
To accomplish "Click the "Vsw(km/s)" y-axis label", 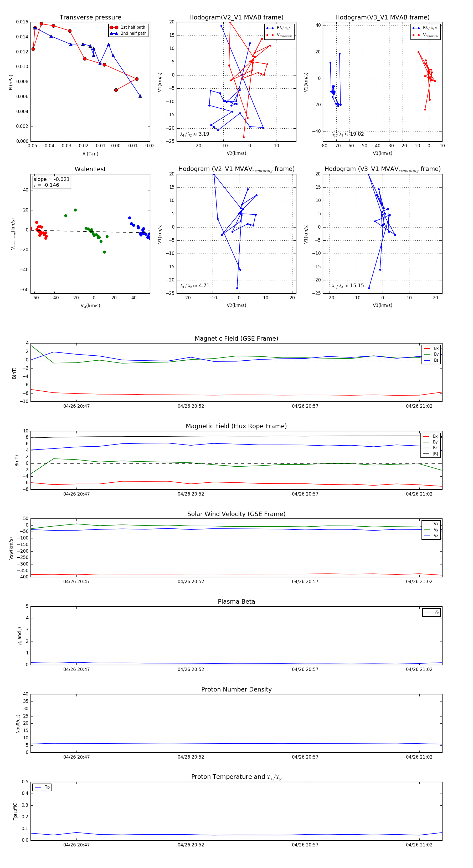I will (x=11, y=548).
